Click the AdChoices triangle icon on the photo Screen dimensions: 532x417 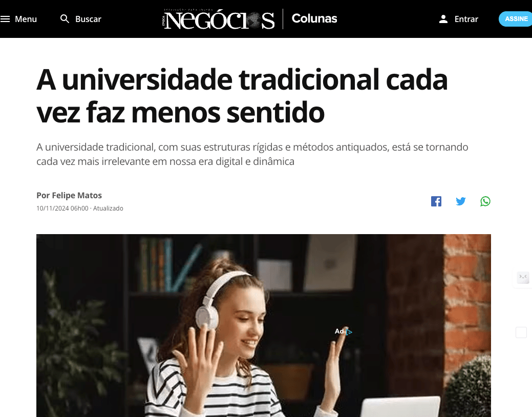pyautogui.click(x=349, y=332)
